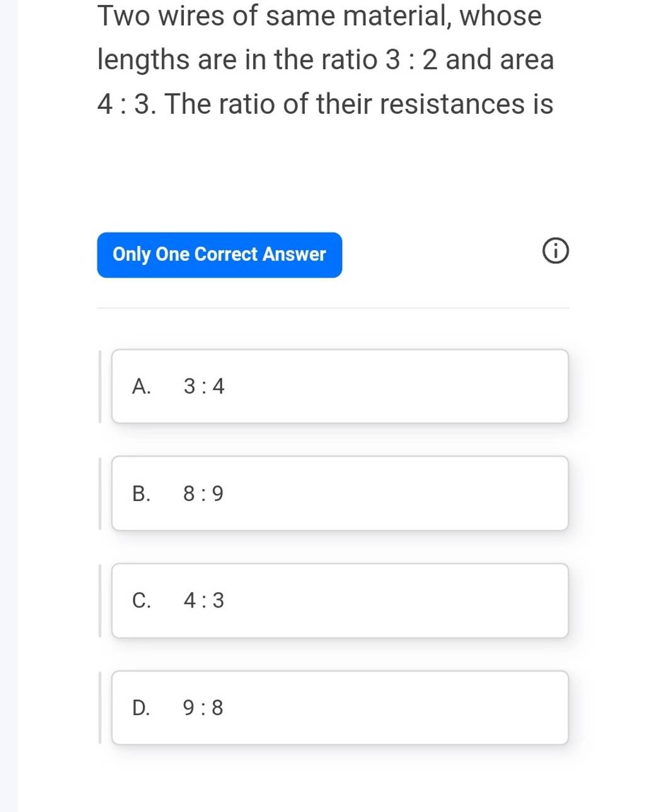This screenshot has width=645, height=812.
Task: Click the vertical bar left of option D
Action: (x=100, y=708)
